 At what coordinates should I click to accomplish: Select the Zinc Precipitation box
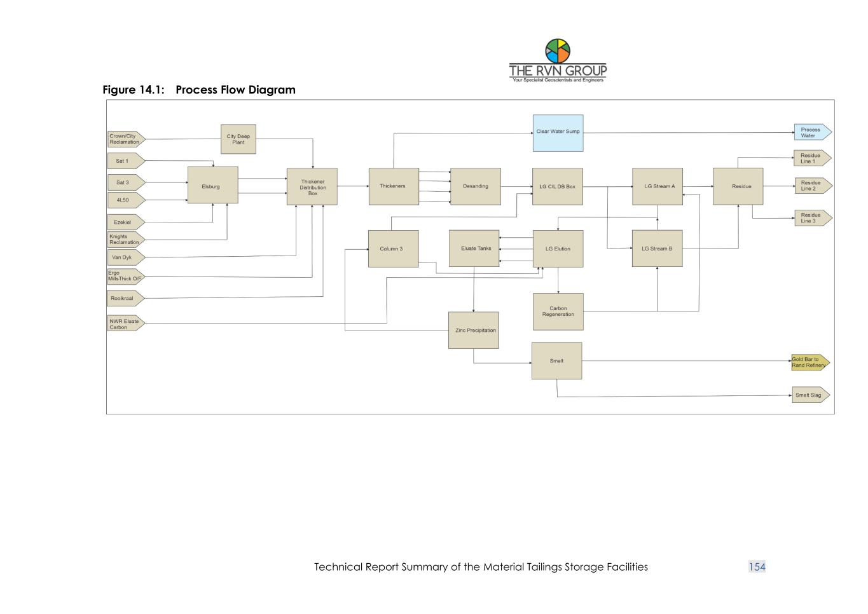point(474,330)
